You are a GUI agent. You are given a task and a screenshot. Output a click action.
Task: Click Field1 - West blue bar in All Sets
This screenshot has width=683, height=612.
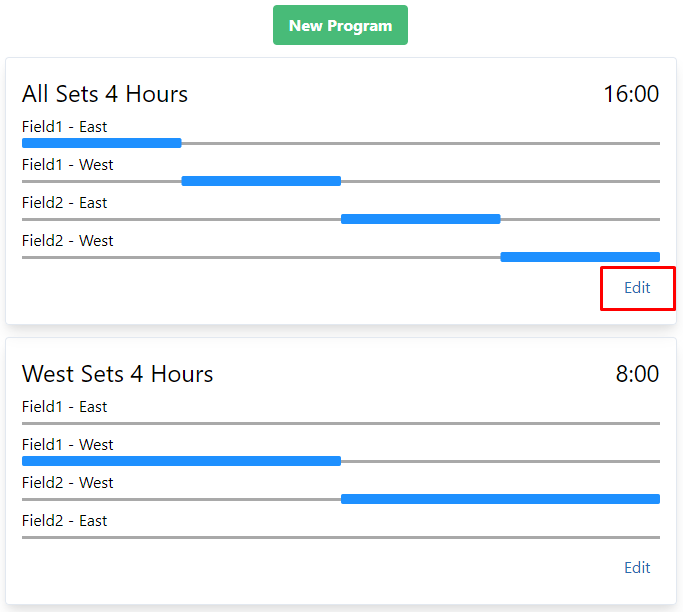point(261,181)
